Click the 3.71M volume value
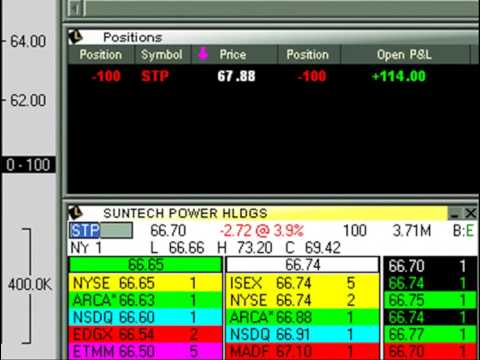Viewport: 480px width, 360px height. pyautogui.click(x=412, y=231)
